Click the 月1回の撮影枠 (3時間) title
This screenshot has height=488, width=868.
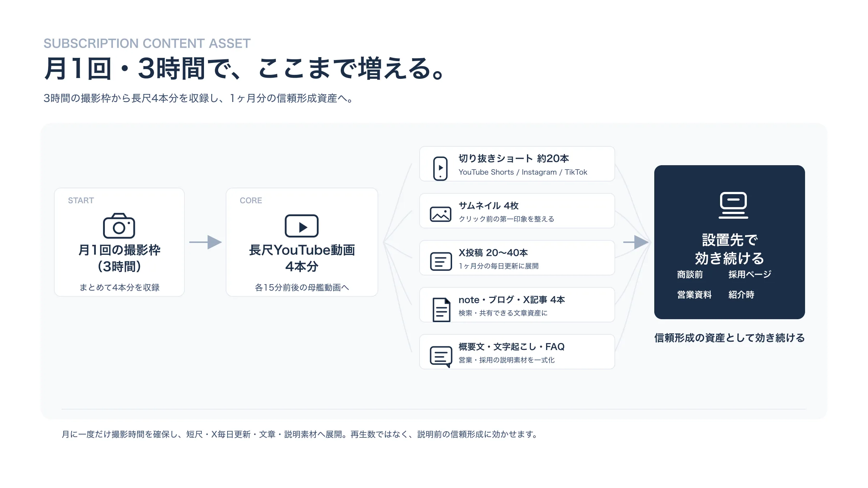119,258
